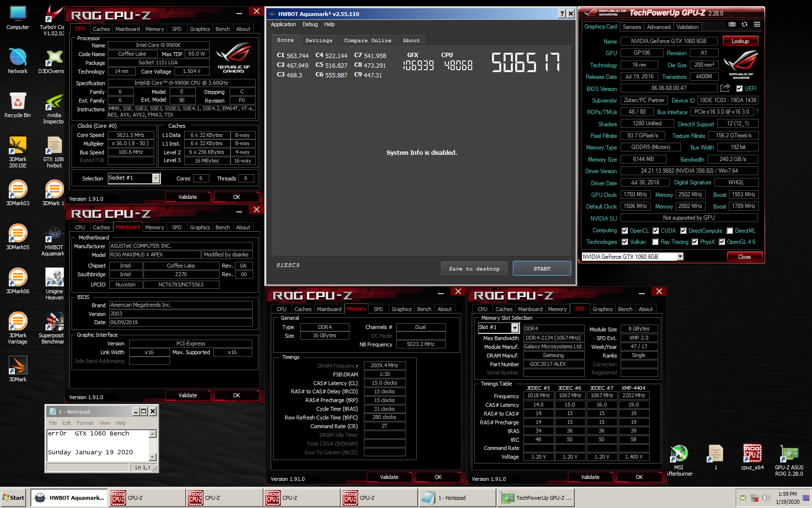The width and height of the screenshot is (812, 508).
Task: Open the GPU-Z ASUS ROG 2.28.0 desktop shortcut
Action: [789, 461]
